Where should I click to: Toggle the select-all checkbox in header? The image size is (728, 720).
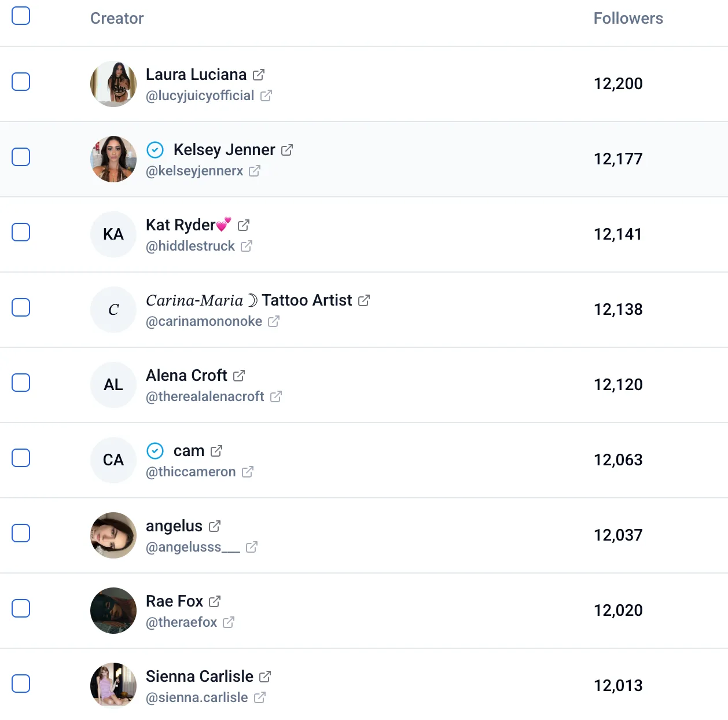(21, 16)
